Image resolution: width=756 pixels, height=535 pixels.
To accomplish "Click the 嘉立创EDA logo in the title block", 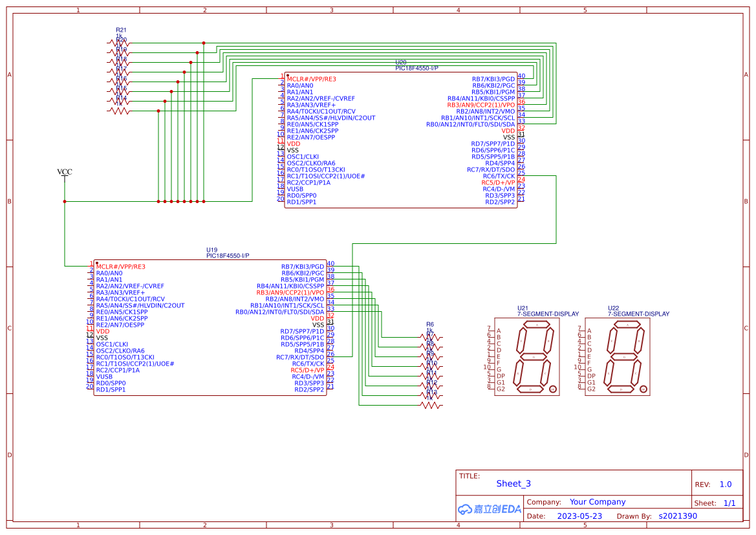I will (490, 509).
